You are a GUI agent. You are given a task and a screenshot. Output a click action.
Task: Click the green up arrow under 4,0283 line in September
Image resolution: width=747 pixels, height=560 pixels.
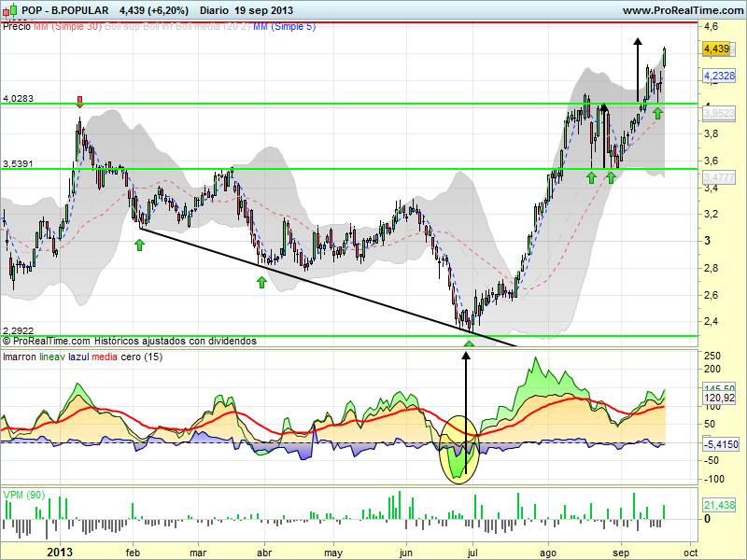coord(657,113)
